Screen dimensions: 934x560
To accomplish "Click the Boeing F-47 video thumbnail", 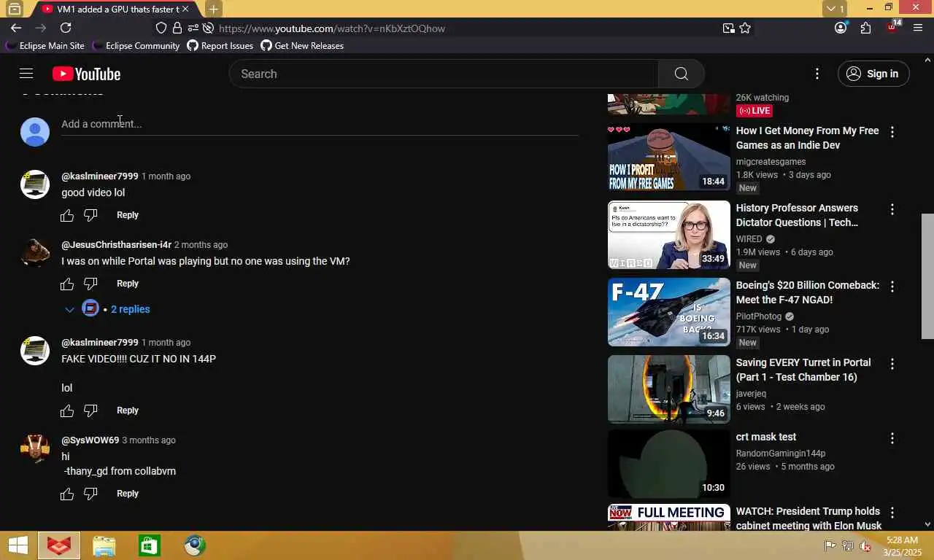I will tap(668, 312).
